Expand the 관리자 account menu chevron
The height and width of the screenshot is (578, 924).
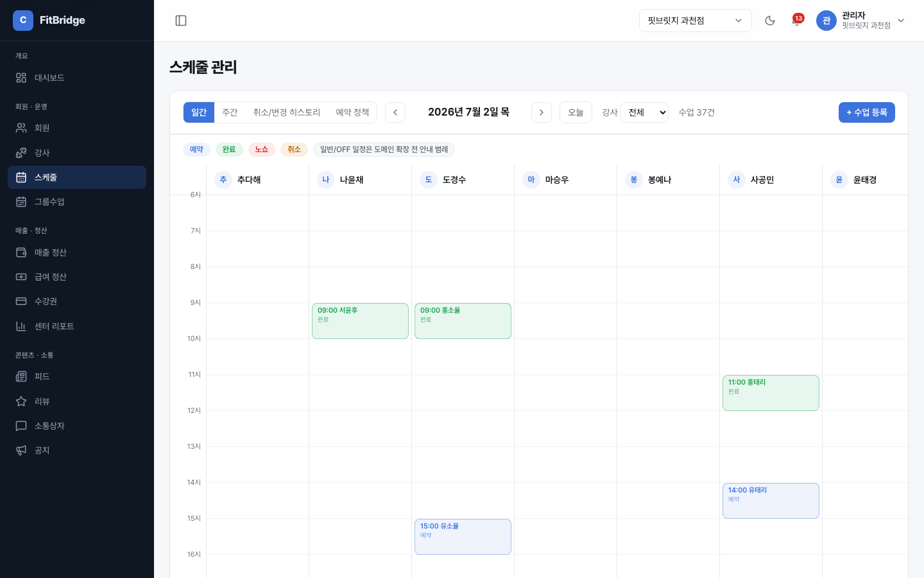[901, 21]
